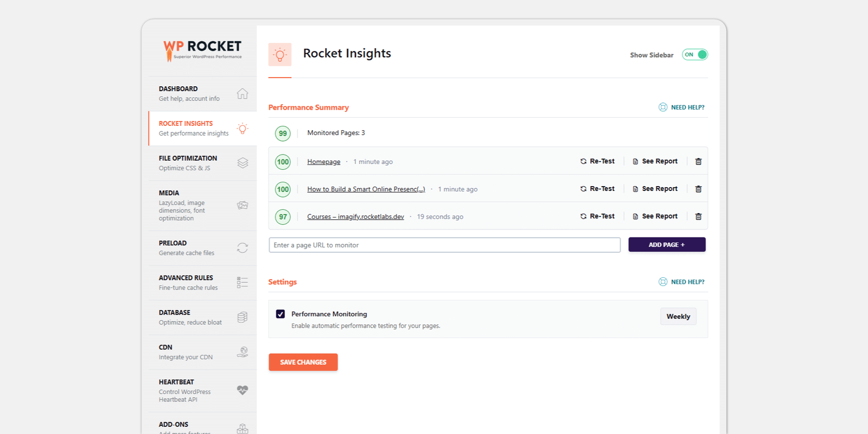Image resolution: width=868 pixels, height=434 pixels.
Task: Click the CDN globe icon
Action: 242,352
